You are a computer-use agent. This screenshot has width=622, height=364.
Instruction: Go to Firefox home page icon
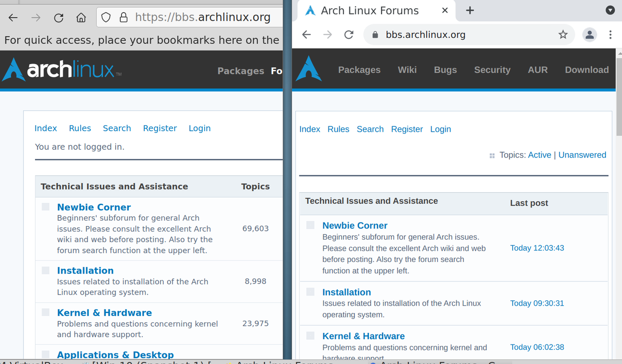click(x=81, y=18)
